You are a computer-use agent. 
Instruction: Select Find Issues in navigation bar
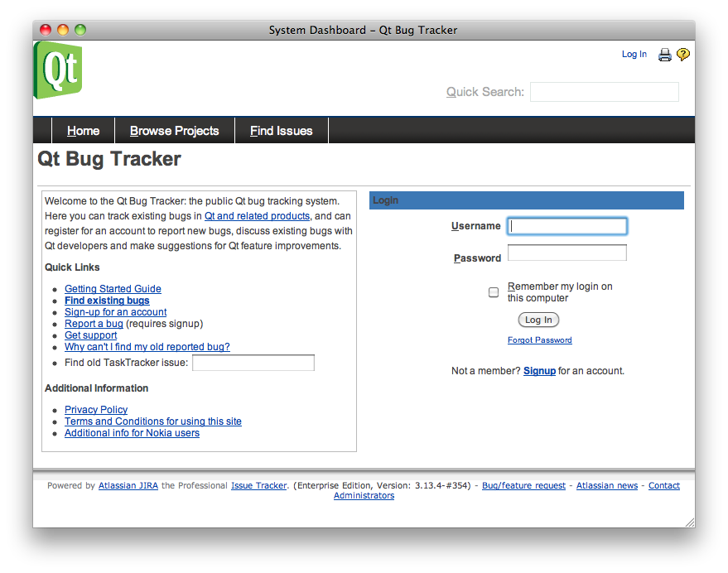pos(281,131)
